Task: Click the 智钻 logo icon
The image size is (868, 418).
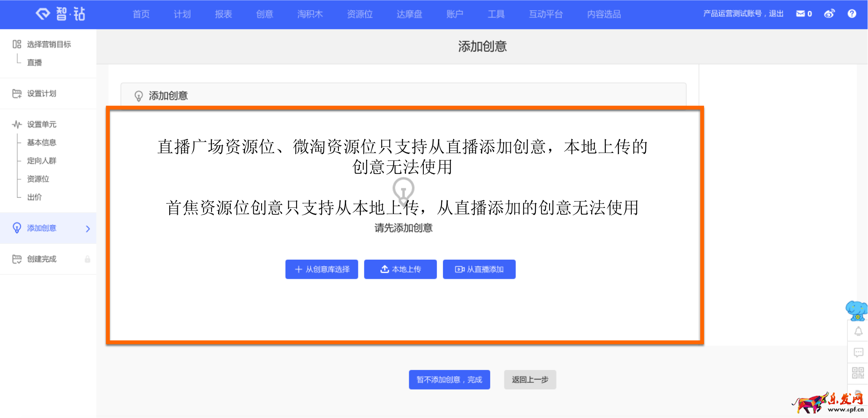Action: tap(43, 14)
